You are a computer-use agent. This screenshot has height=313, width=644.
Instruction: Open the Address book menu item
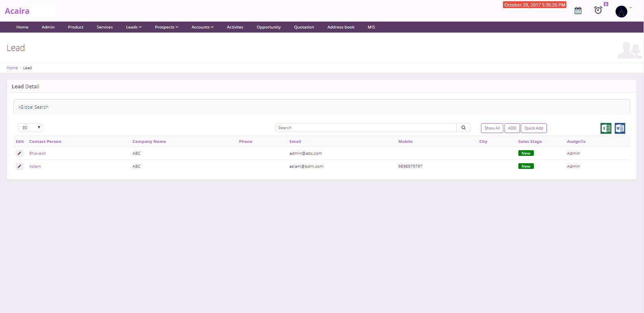341,27
